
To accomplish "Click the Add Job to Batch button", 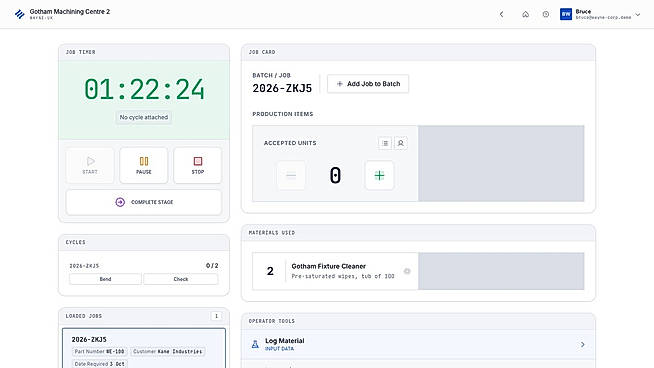I will [x=368, y=84].
